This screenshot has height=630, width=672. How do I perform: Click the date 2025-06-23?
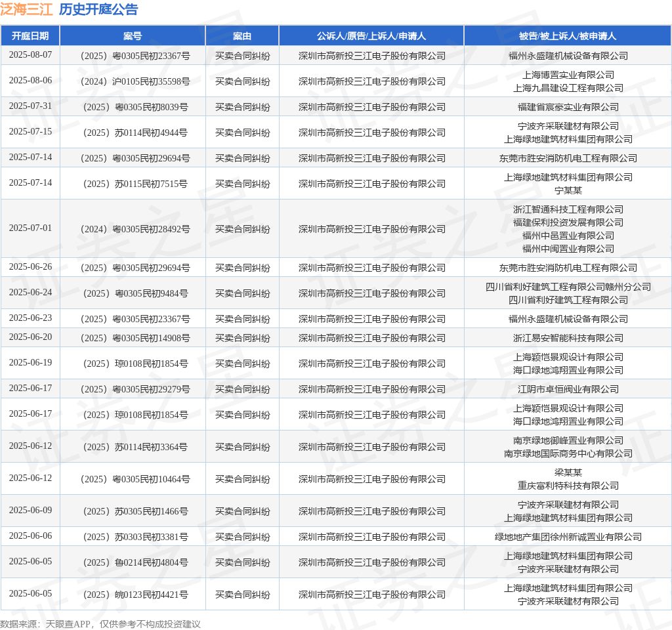tap(30, 318)
